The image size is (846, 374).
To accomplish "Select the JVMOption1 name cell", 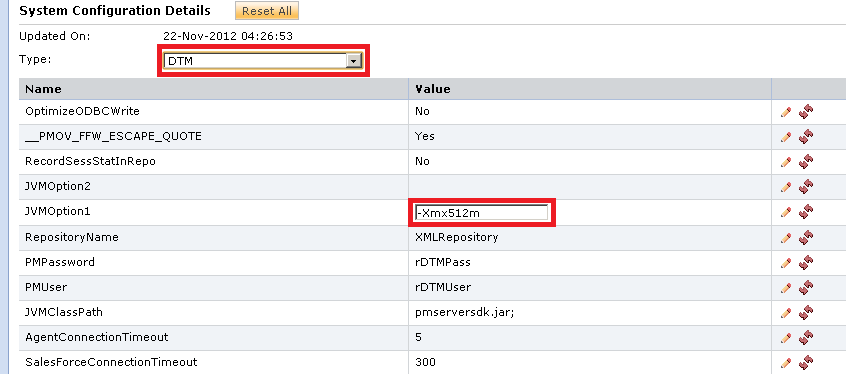I will tap(214, 212).
